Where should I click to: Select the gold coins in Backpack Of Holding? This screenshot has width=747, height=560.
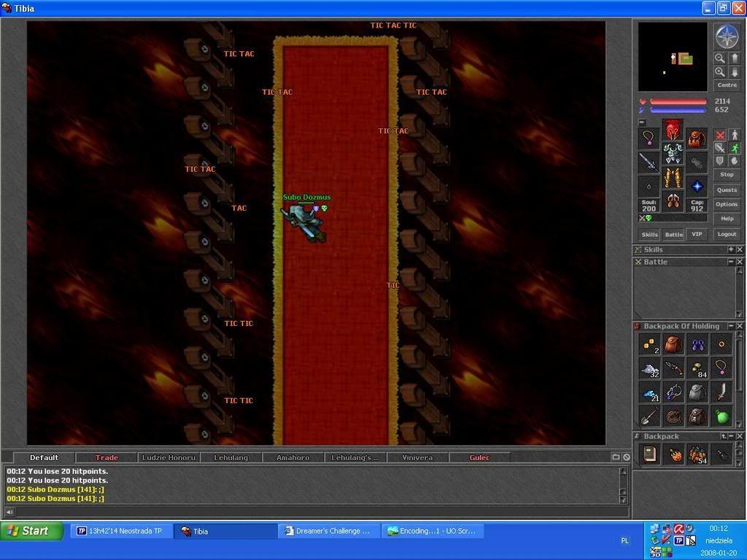pyautogui.click(x=649, y=344)
